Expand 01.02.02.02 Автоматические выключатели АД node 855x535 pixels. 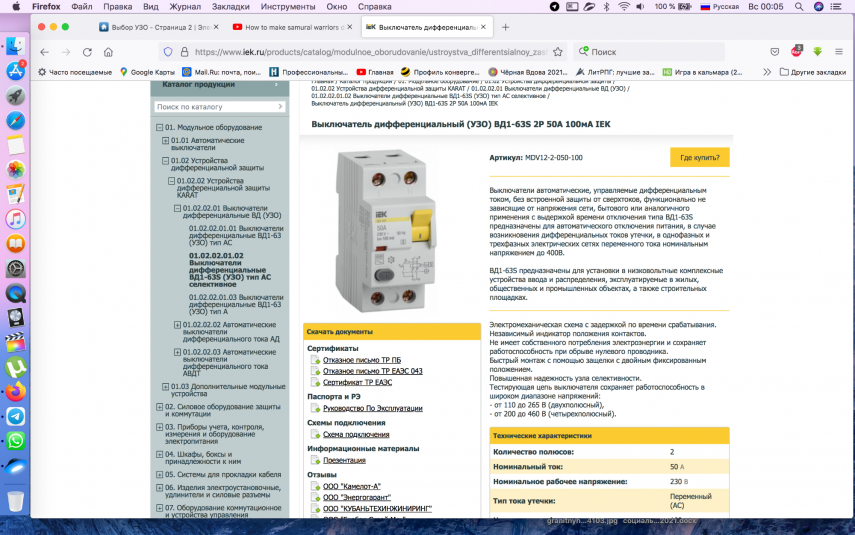177,325
